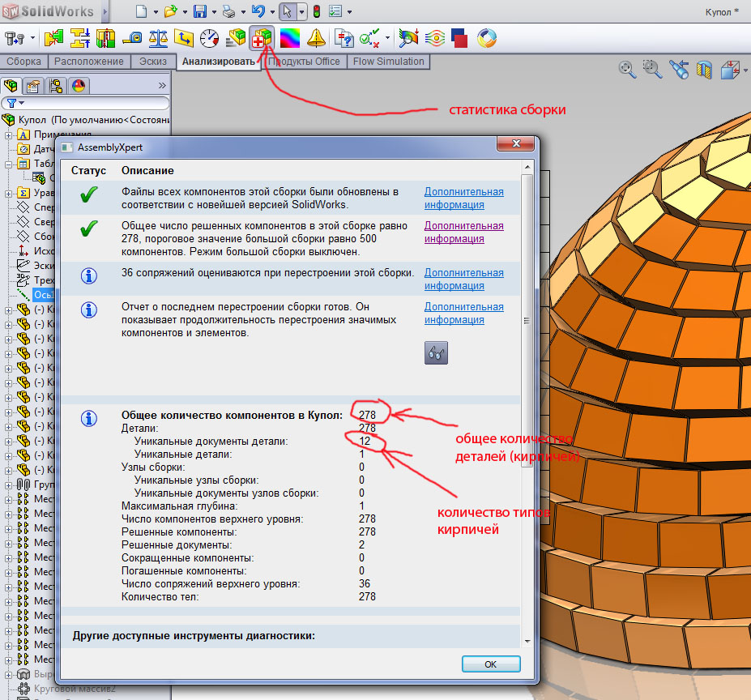
Task: Click the Sensor gauge icon in toolbar
Action: coord(210,38)
